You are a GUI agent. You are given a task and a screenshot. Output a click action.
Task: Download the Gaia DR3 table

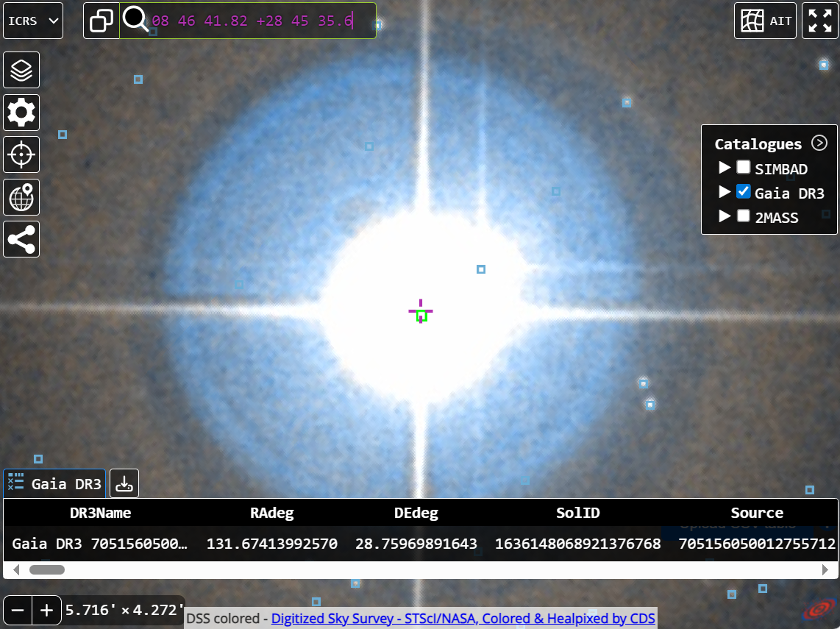(x=124, y=484)
